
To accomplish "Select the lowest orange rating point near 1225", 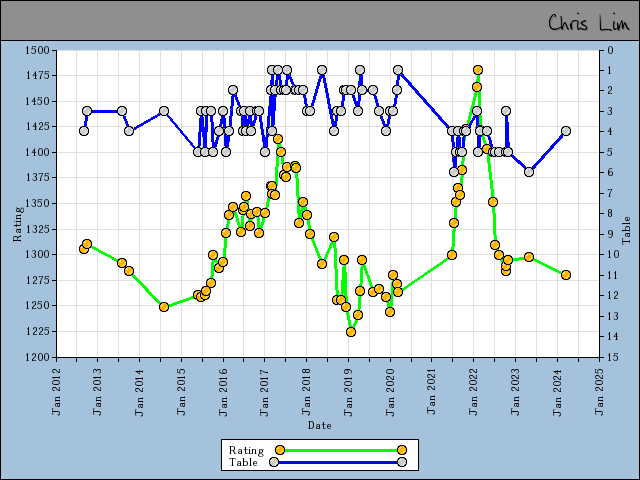I will pyautogui.click(x=351, y=332).
